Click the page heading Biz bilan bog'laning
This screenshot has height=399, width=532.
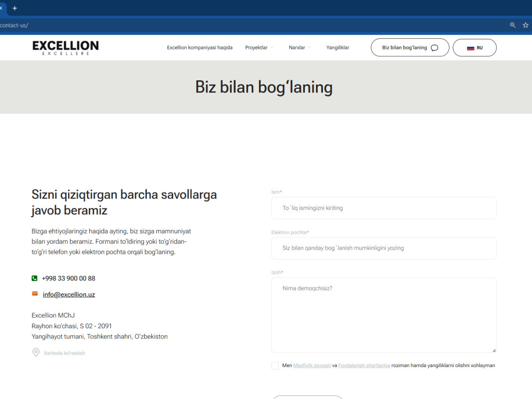264,87
